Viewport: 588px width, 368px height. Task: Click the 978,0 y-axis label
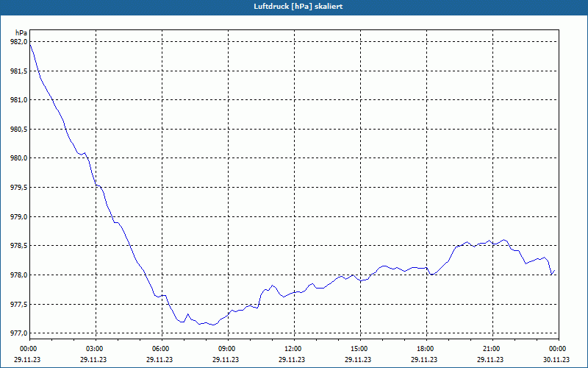pos(18,275)
